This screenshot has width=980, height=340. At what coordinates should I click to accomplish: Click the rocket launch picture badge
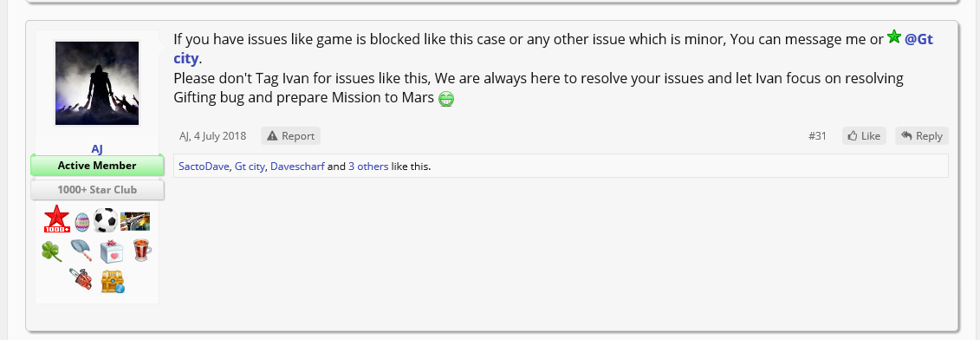tap(135, 222)
